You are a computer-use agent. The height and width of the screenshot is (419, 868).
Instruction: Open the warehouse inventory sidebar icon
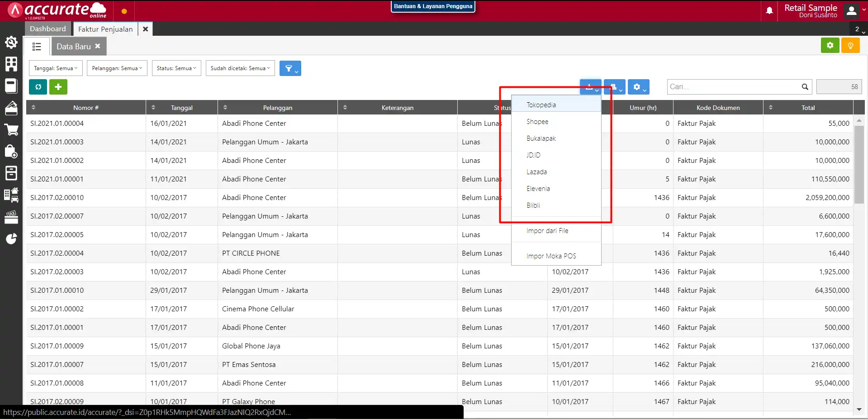11,108
